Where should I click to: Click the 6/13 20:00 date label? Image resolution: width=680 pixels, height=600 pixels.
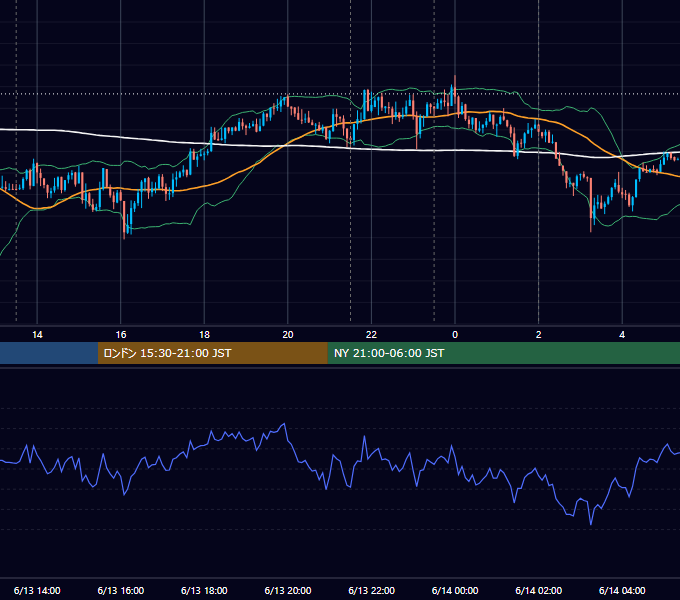[x=288, y=590]
